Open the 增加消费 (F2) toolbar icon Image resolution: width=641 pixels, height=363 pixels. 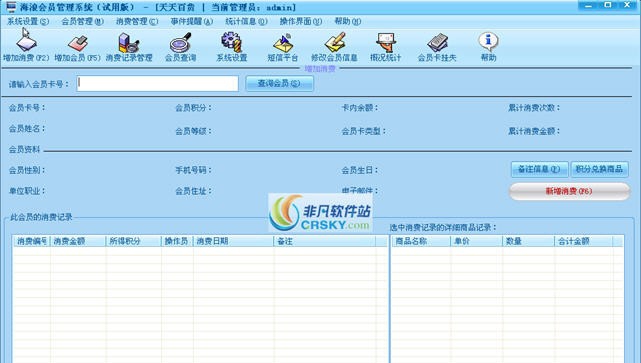[x=26, y=47]
